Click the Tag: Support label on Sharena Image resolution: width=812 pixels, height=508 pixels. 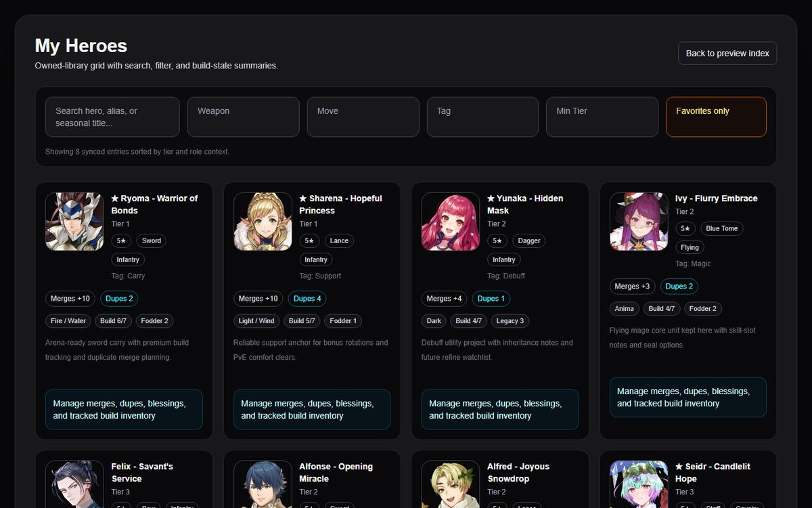click(x=320, y=276)
